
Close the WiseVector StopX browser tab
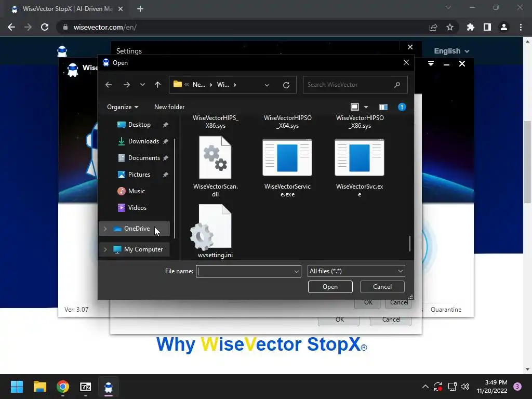[121, 9]
